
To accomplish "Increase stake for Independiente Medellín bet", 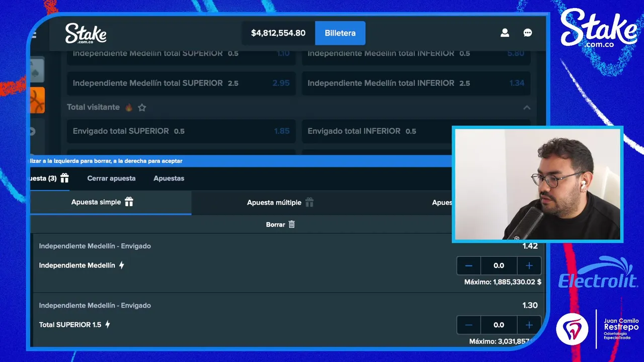I will 529,265.
